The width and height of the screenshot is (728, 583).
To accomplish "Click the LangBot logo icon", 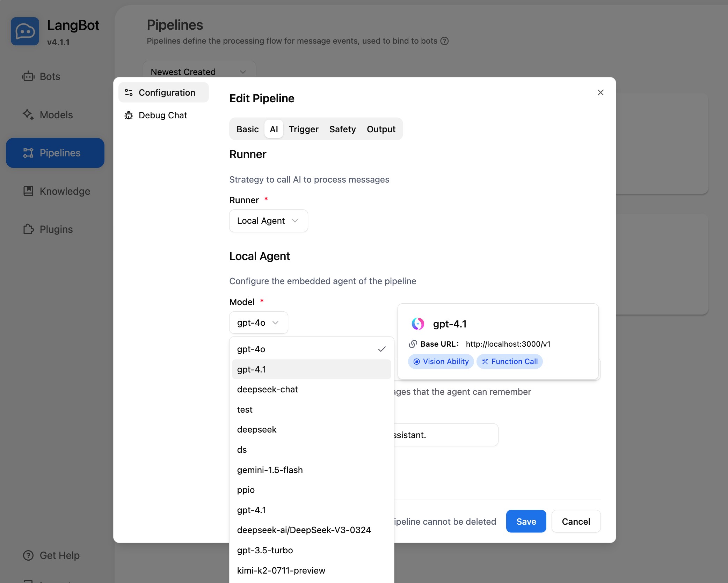I will tap(25, 31).
